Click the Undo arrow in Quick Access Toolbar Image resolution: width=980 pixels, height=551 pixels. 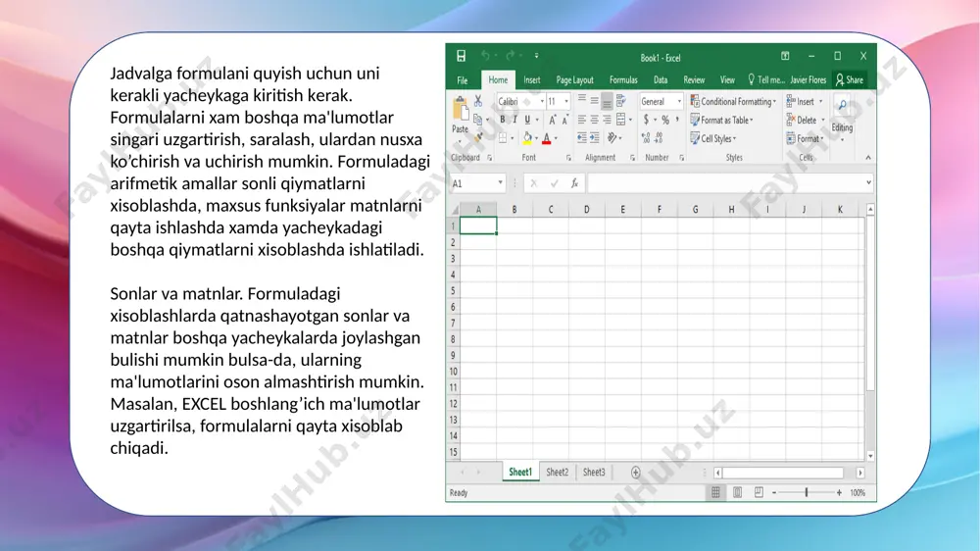tap(485, 56)
